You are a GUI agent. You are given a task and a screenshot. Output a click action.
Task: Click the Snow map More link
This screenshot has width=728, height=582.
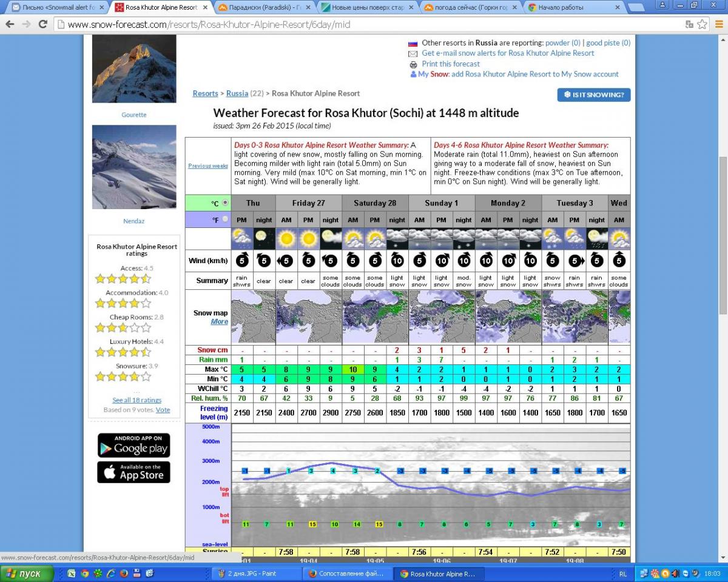[219, 322]
